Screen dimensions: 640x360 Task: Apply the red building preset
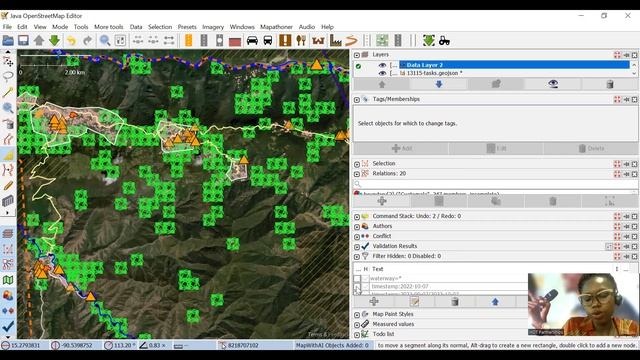pos(235,41)
